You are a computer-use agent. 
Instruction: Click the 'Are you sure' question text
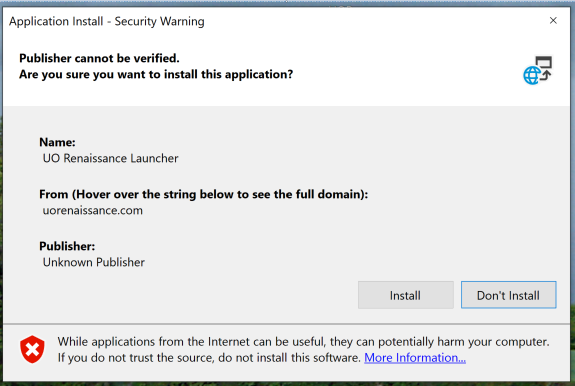pyautogui.click(x=156, y=74)
